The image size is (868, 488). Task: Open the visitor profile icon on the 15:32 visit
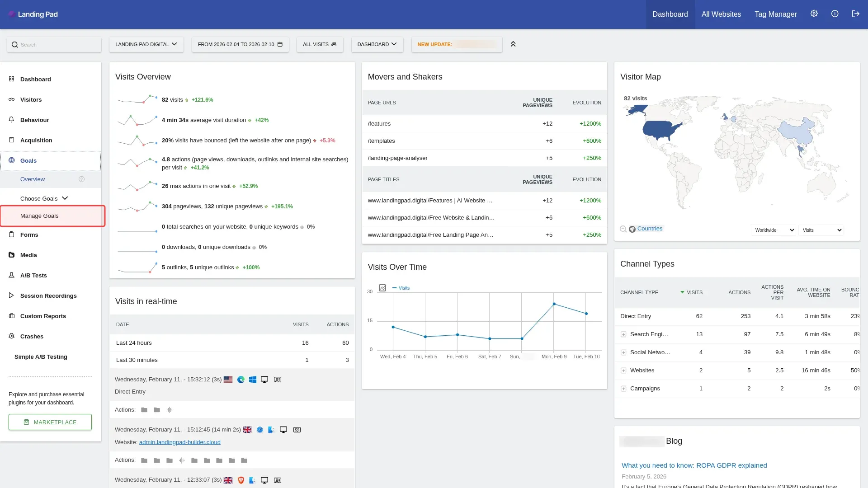278,380
